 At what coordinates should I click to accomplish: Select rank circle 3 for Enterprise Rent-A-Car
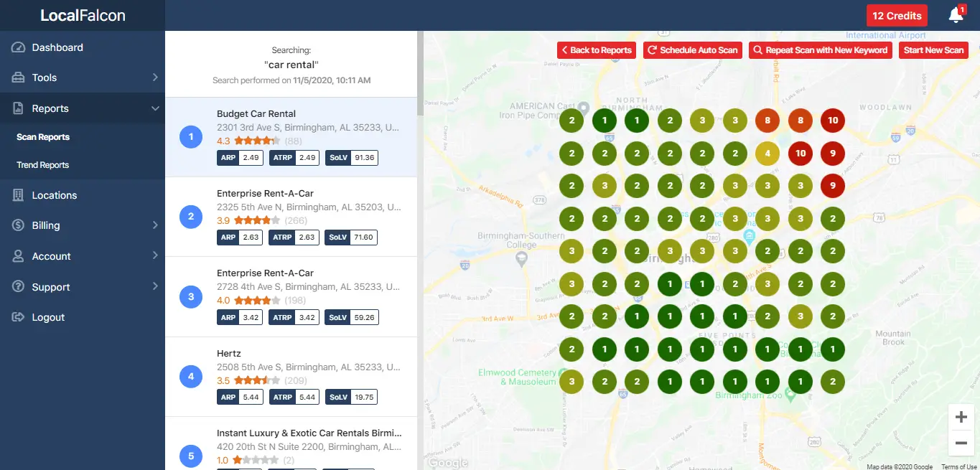click(x=191, y=296)
